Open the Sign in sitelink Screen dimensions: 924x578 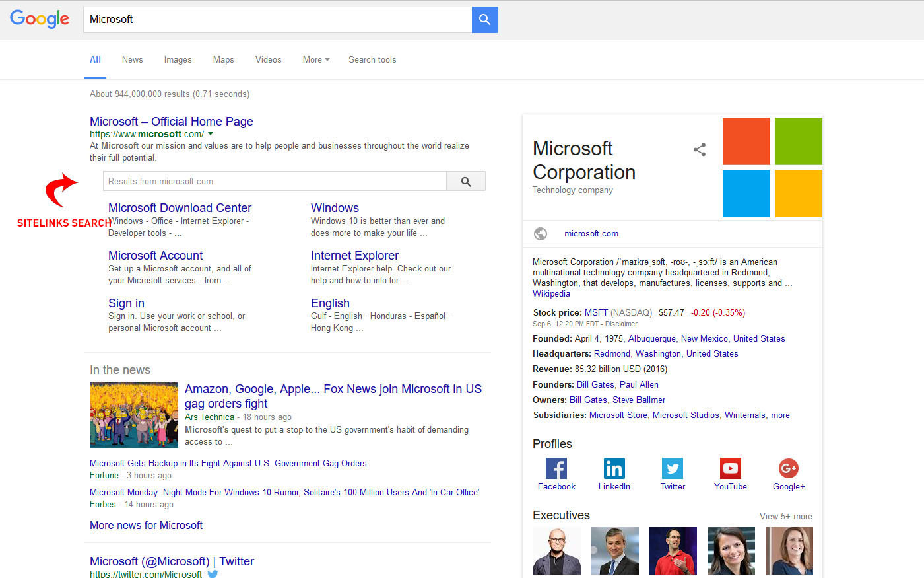tap(126, 303)
